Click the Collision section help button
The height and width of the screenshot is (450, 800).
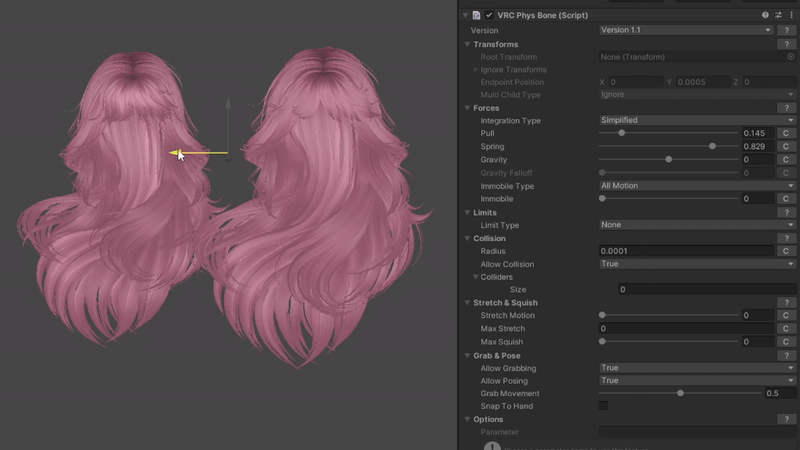tap(787, 239)
